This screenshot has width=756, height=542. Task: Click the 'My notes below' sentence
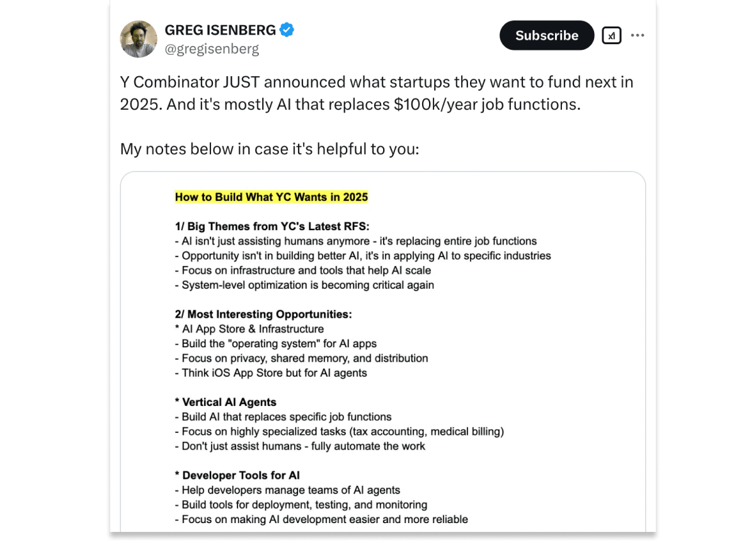tap(270, 149)
